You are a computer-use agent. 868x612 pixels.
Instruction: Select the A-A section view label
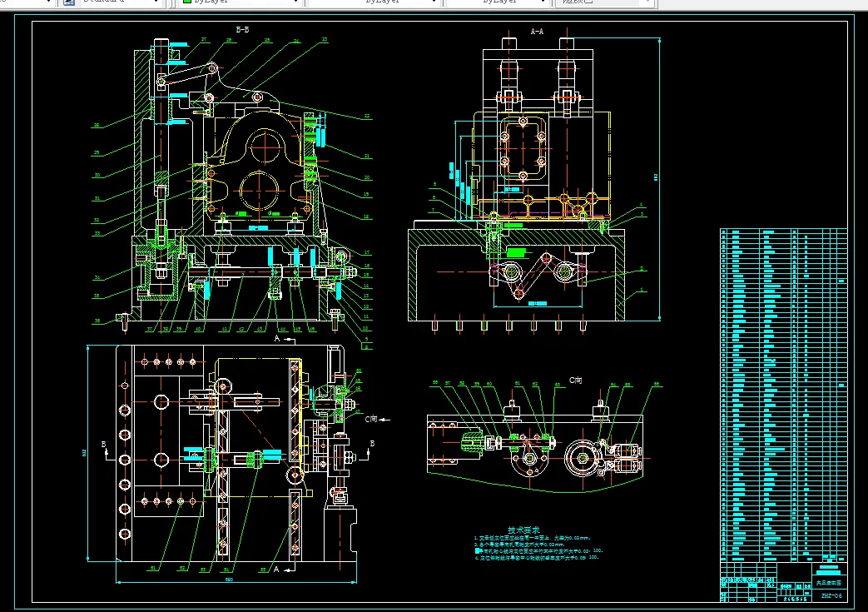537,32
